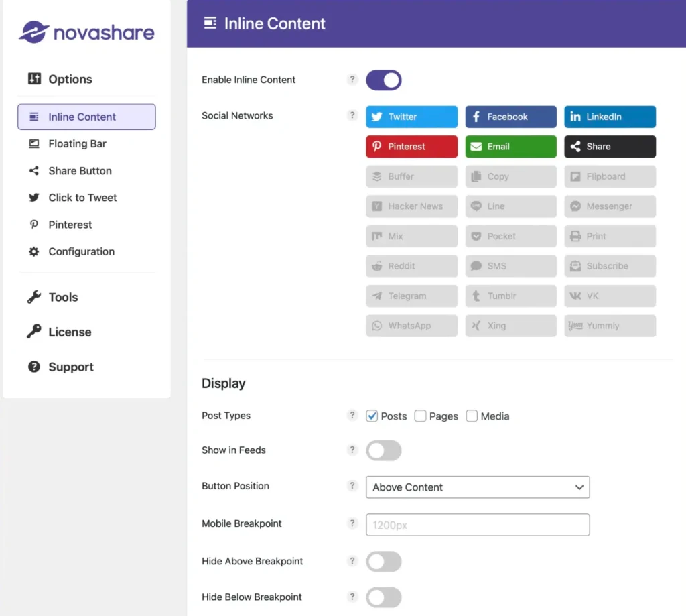Open the Configuration section

coord(81,251)
